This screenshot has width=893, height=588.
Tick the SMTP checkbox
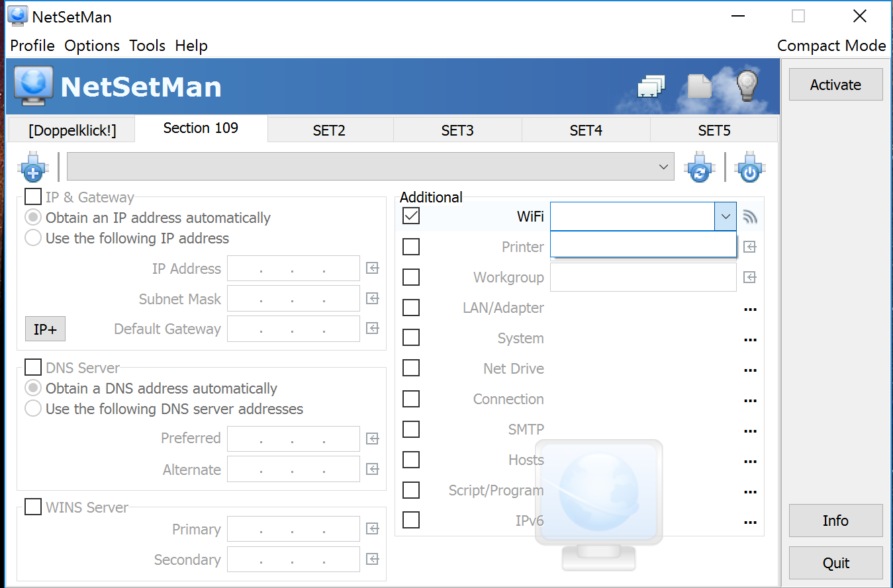[x=411, y=429]
